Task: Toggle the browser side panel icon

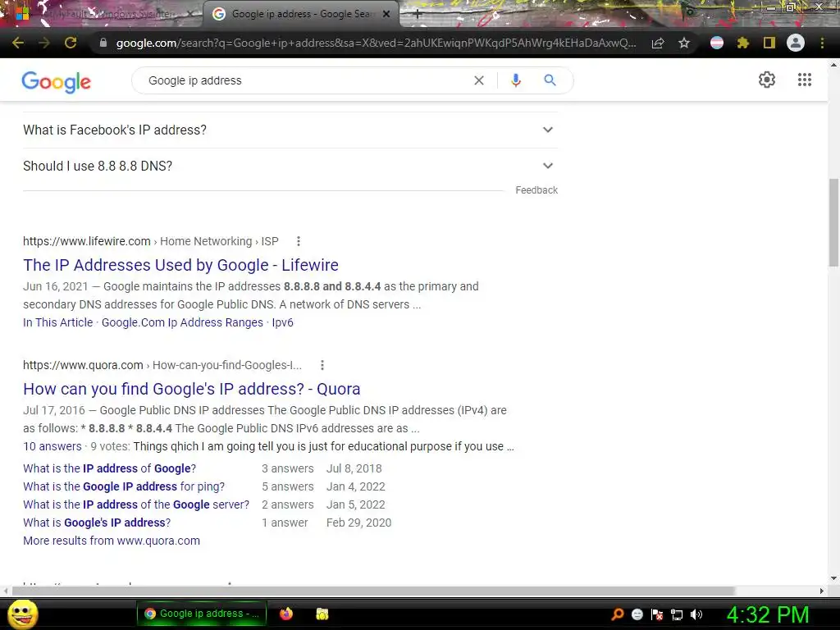Action: click(769, 43)
